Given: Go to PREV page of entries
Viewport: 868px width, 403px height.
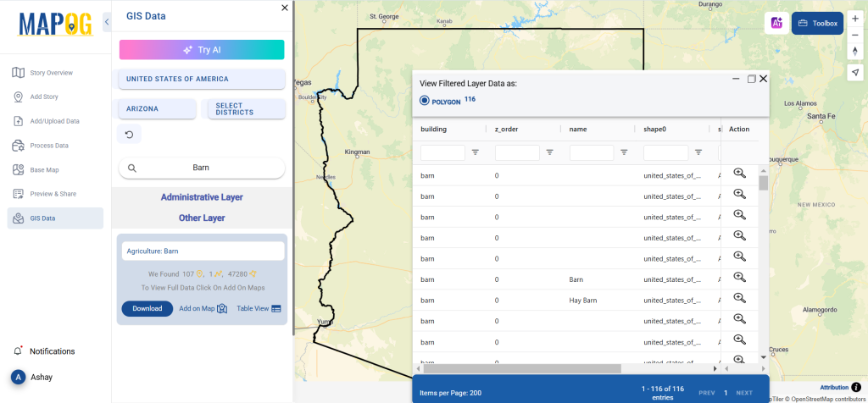Looking at the screenshot, I should (x=707, y=393).
